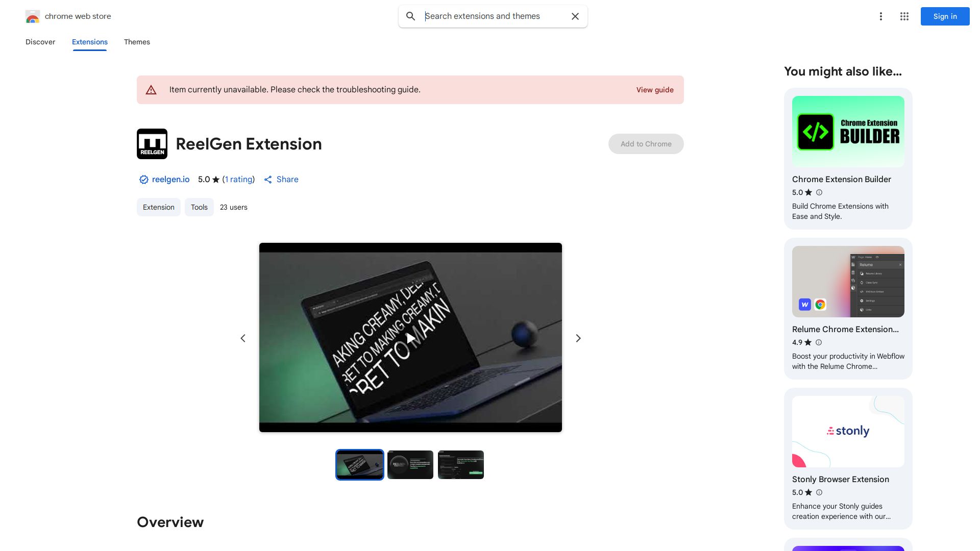980x551 pixels.
Task: Play the ReelGen preview video
Action: 410,338
